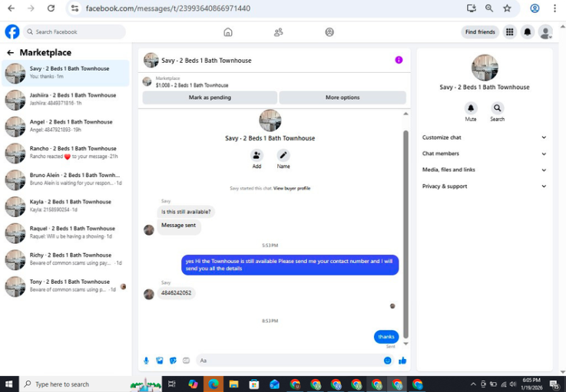Click chat scroll up arrow
Viewport: 566px width, 392px height.
click(x=405, y=114)
